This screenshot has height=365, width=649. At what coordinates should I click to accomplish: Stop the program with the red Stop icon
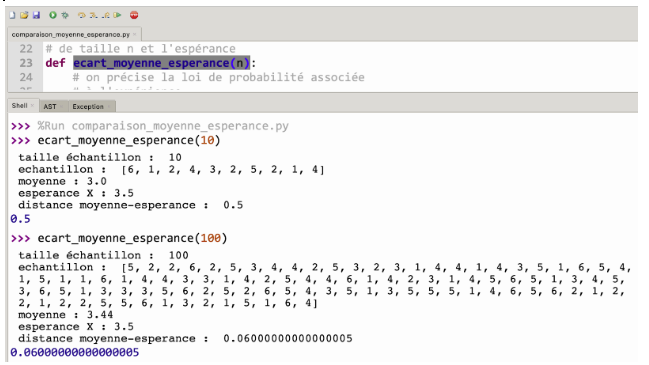click(134, 15)
